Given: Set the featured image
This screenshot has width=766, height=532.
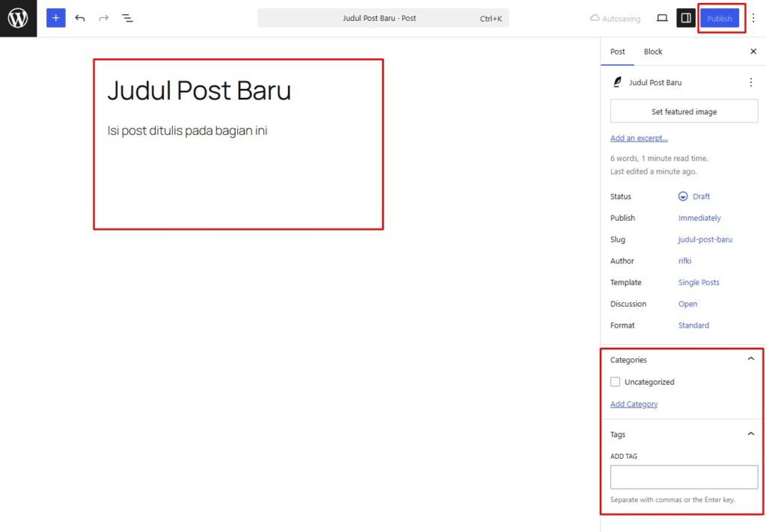Looking at the screenshot, I should (x=684, y=111).
